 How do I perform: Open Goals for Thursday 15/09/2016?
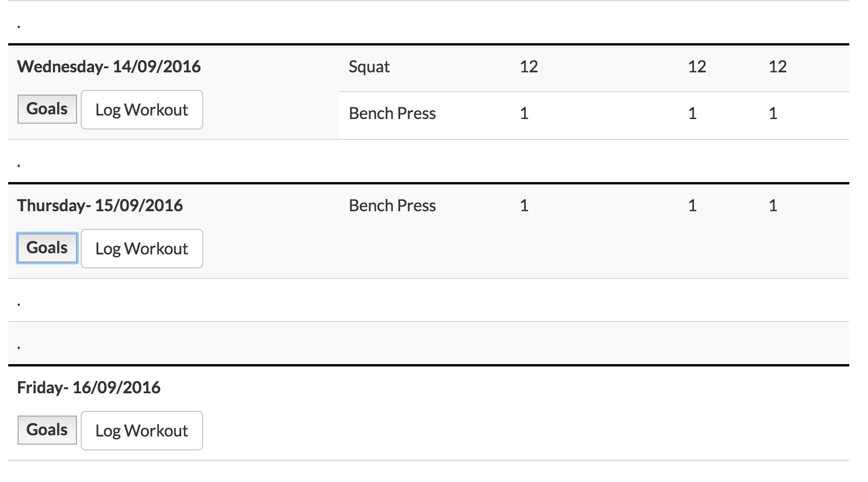[47, 248]
